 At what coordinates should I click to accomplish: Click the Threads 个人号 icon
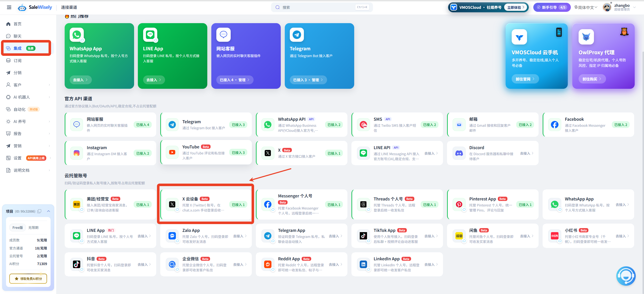coord(363,204)
